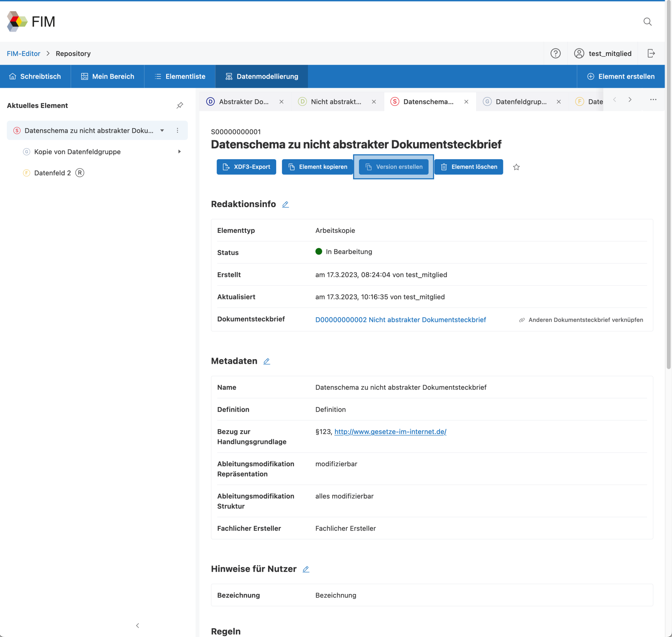Open the gesetze-im-internet.de link
672x637 pixels.
tap(390, 432)
